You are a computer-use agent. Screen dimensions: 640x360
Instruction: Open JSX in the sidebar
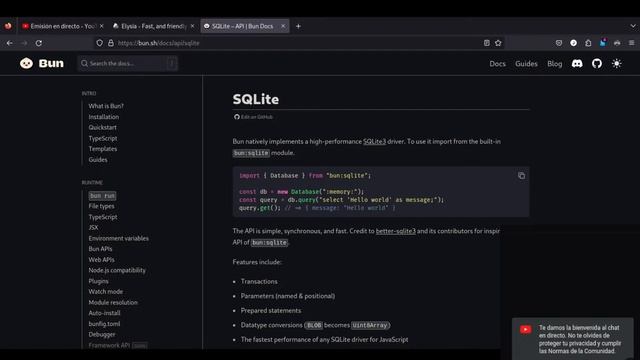point(93,227)
